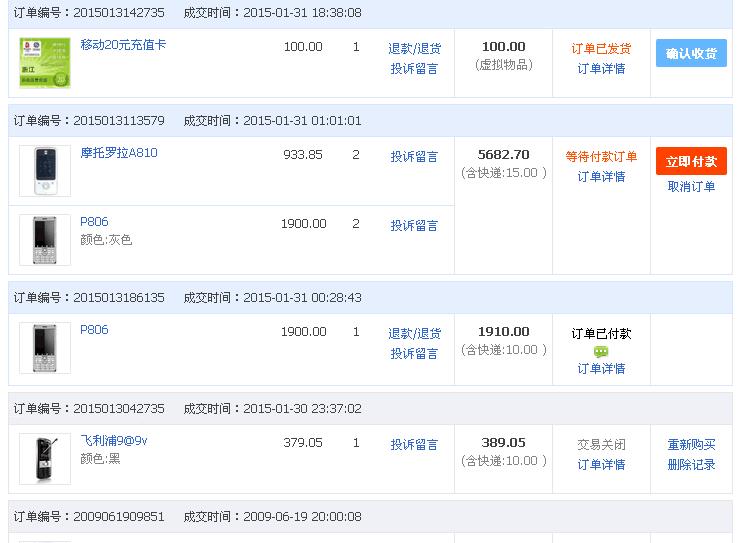This screenshot has height=543, width=737.
Task: View 订单详情 under 订单已付款 status
Action: coord(601,369)
